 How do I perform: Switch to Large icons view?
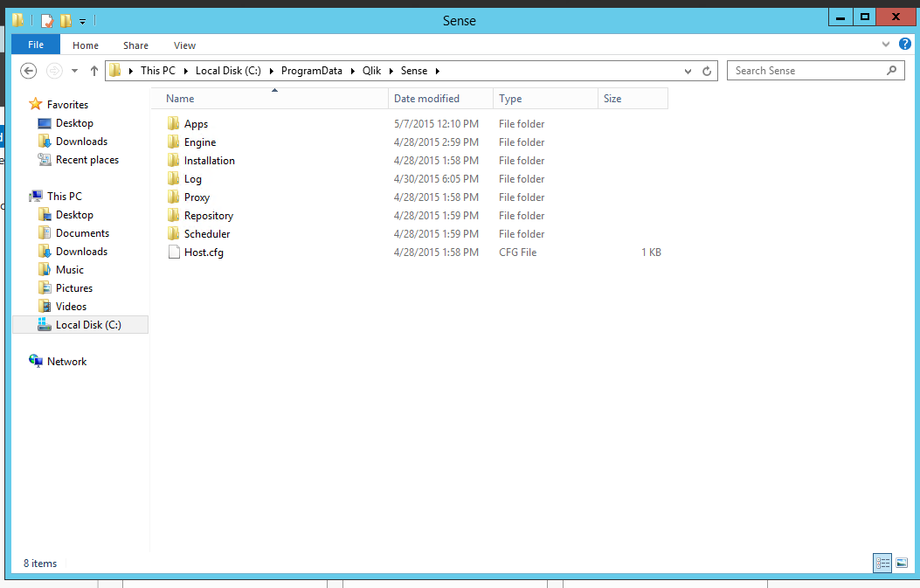[902, 563]
